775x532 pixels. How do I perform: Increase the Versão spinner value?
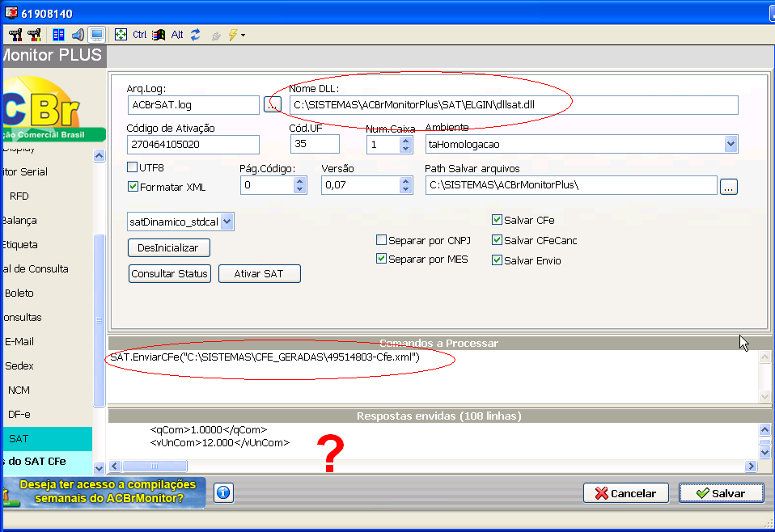(x=406, y=181)
